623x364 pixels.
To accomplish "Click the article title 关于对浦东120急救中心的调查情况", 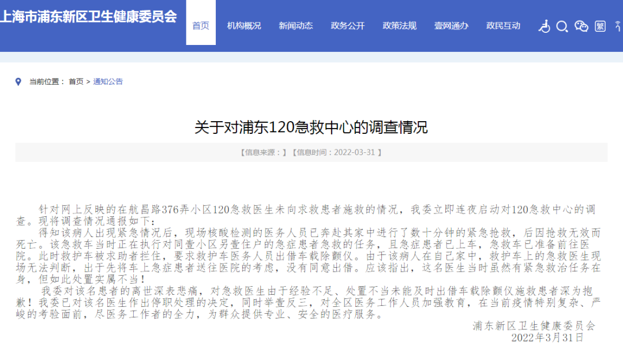I will 311,127.
